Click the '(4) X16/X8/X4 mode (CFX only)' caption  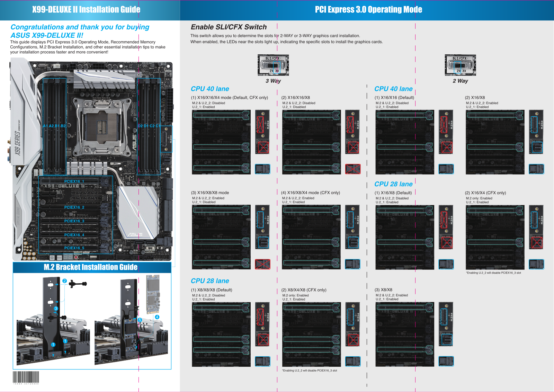pos(311,193)
